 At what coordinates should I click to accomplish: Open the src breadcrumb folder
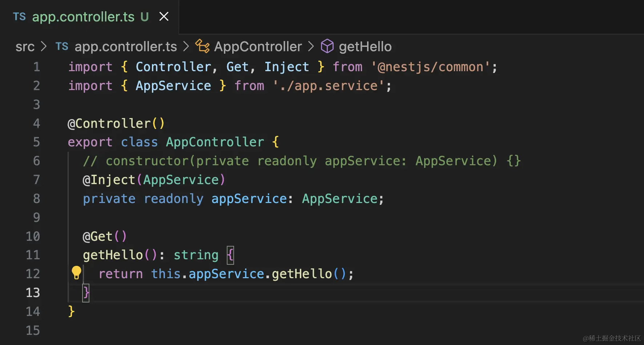[x=25, y=46]
